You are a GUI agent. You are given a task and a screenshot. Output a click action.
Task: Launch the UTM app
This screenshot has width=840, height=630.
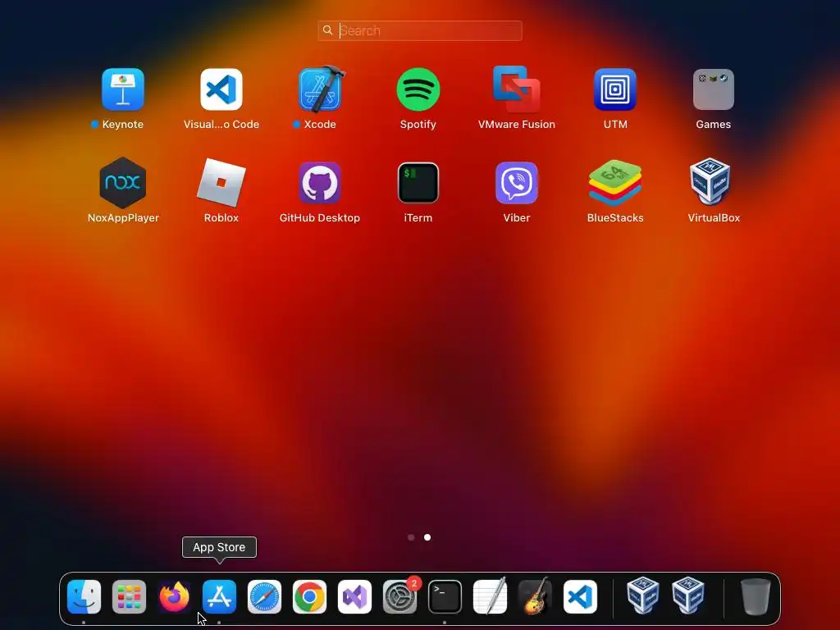click(615, 89)
